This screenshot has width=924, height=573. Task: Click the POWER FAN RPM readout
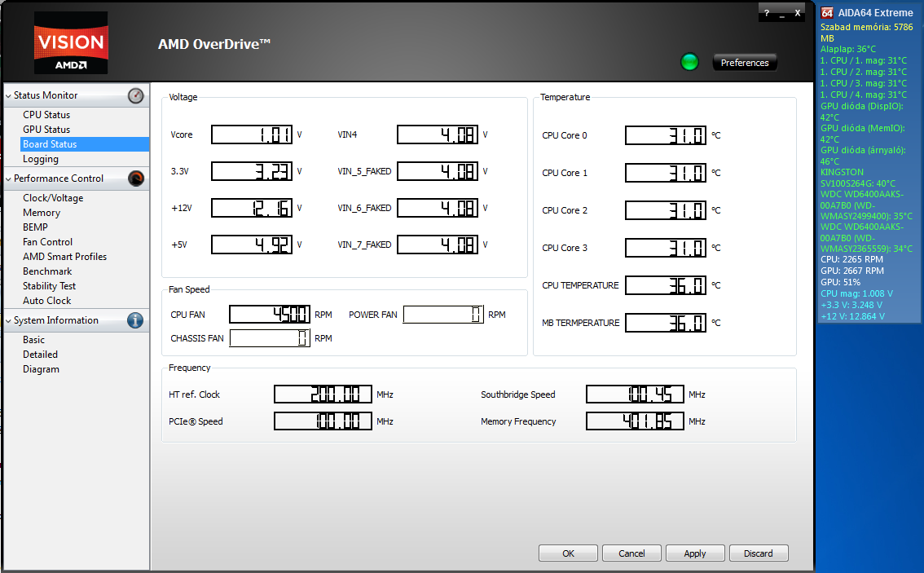(444, 315)
